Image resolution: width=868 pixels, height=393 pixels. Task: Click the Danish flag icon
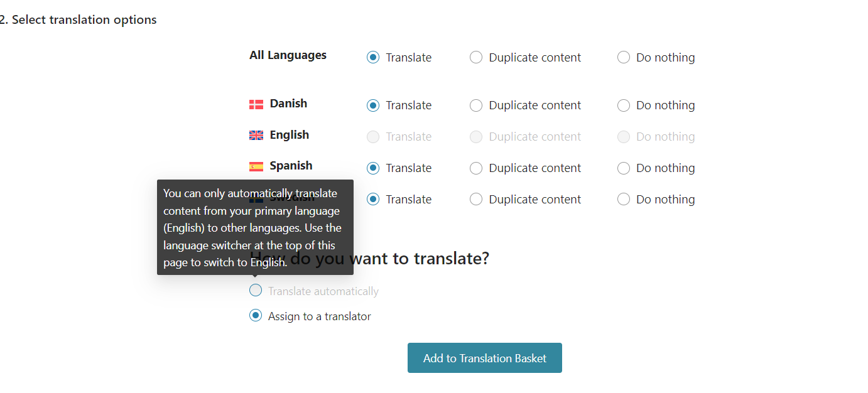(x=256, y=104)
